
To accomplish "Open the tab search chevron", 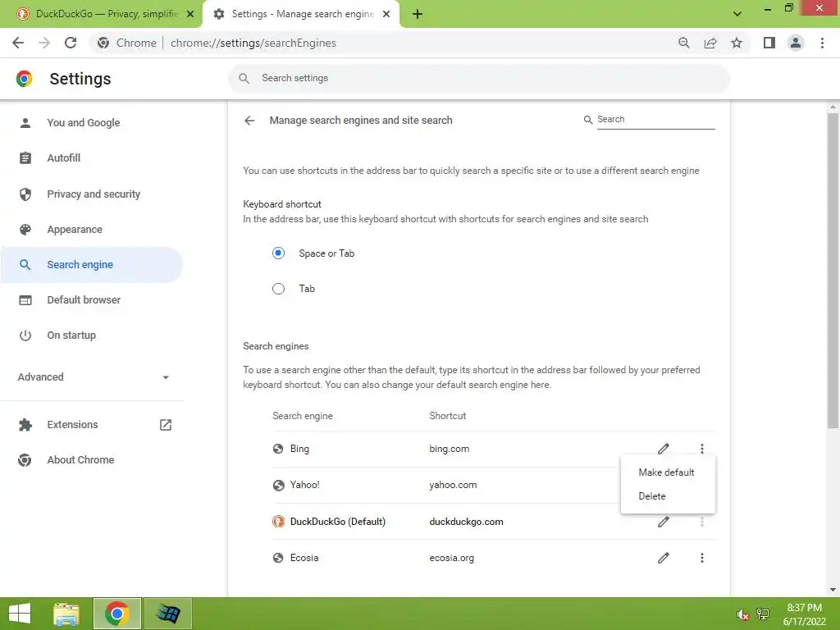I will tap(737, 14).
